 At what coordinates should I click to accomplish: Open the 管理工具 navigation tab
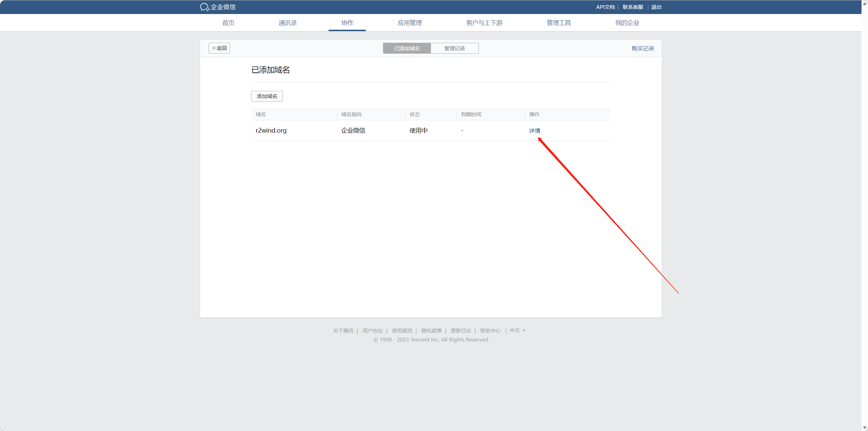pos(559,23)
